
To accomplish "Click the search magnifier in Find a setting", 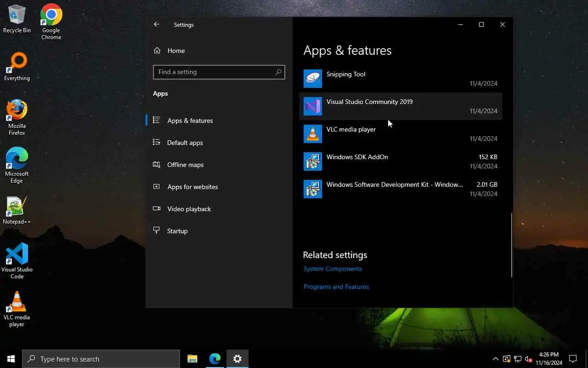I will point(278,72).
